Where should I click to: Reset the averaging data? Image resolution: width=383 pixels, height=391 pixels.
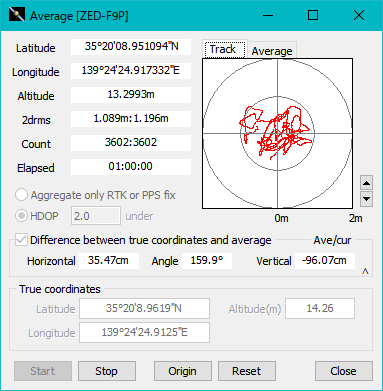pyautogui.click(x=247, y=371)
